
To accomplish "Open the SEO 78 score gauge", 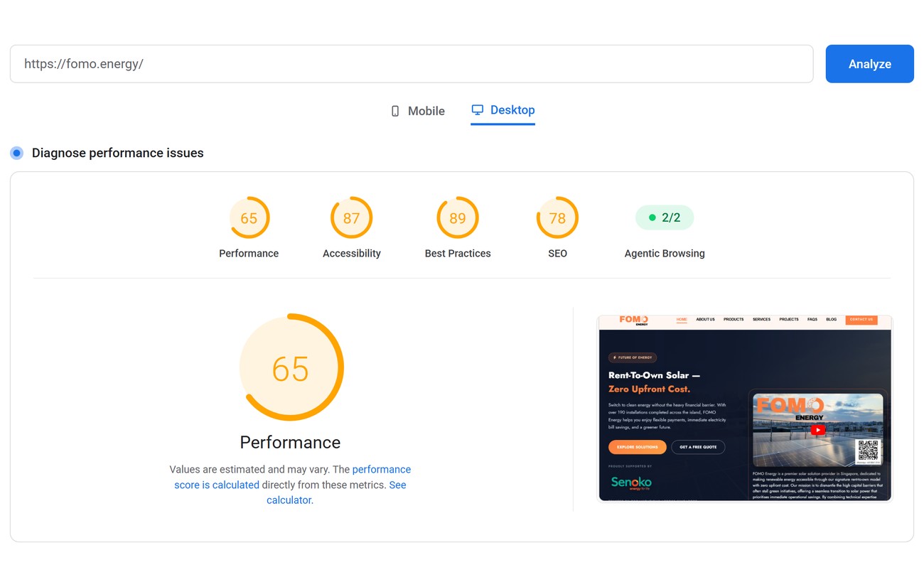I will point(557,218).
